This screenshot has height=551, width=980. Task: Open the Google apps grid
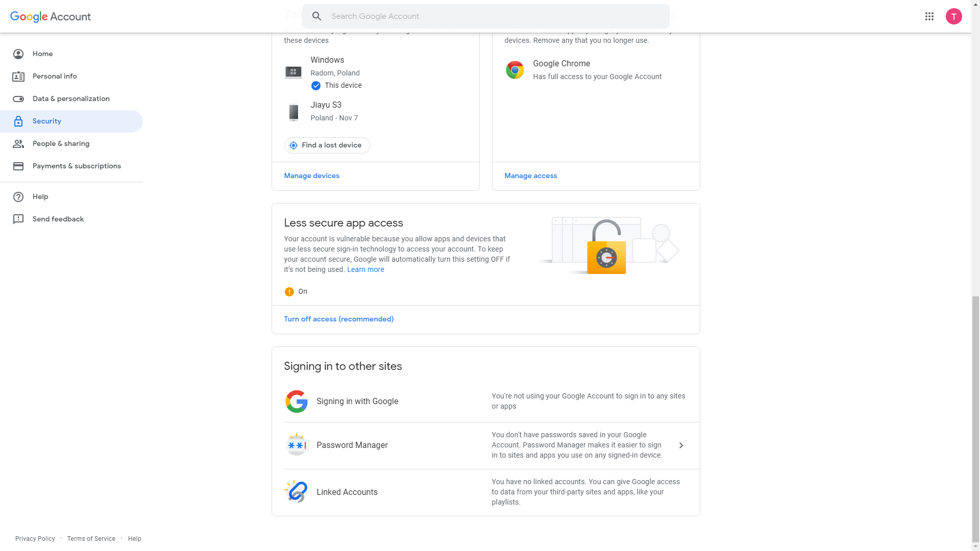pos(929,16)
